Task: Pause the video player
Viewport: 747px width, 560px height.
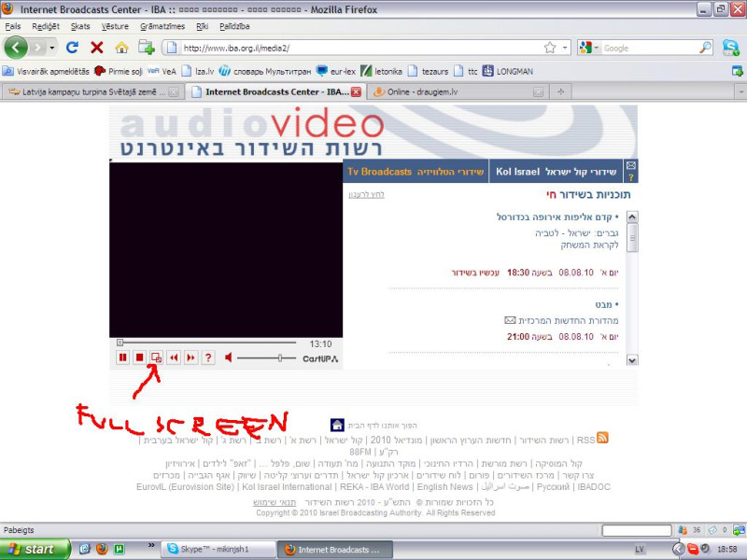Action: (123, 357)
